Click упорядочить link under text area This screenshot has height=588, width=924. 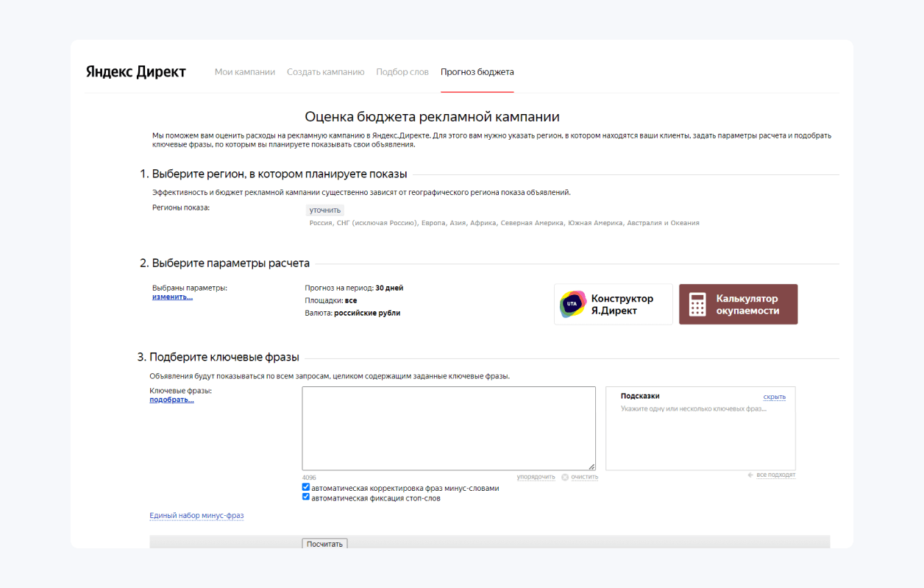(536, 477)
